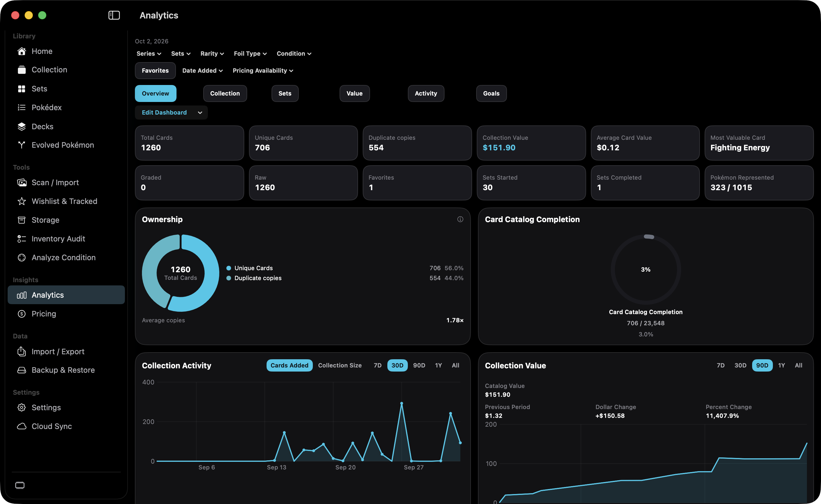Screen dimensions: 821x504
Task: Expand the Rarity filter dropdown
Action: tap(212, 54)
